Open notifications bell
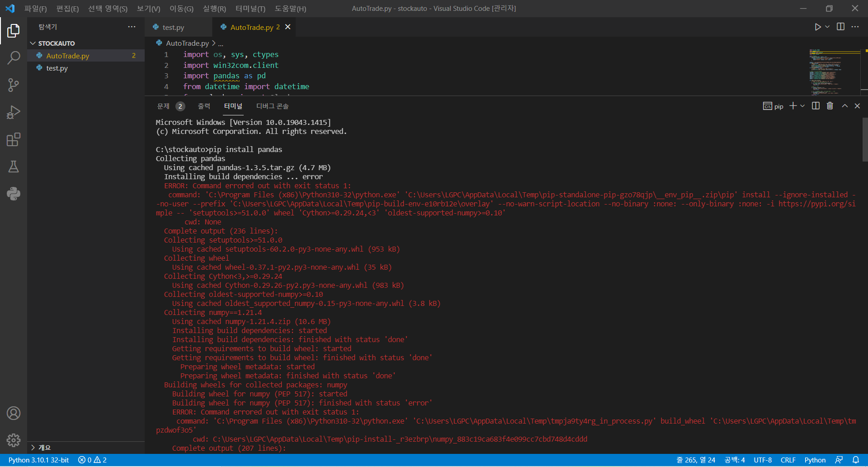Viewport: 868px width, 467px height. pyautogui.click(x=856, y=460)
